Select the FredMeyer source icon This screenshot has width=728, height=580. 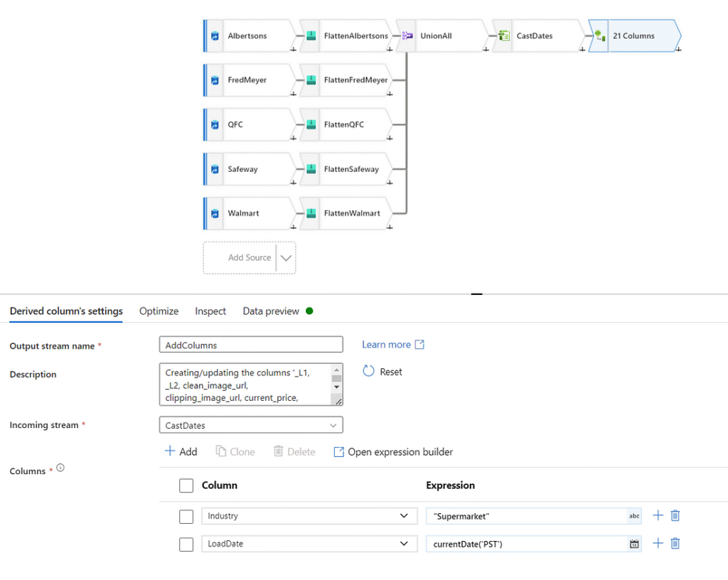pos(215,80)
